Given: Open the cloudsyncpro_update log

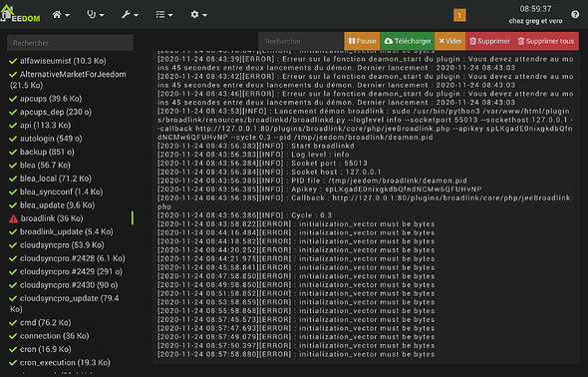Looking at the screenshot, I should pyautogui.click(x=64, y=303).
